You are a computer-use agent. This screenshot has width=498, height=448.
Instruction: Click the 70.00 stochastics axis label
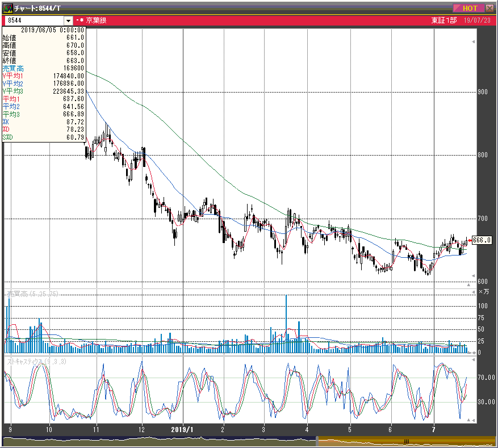point(486,378)
